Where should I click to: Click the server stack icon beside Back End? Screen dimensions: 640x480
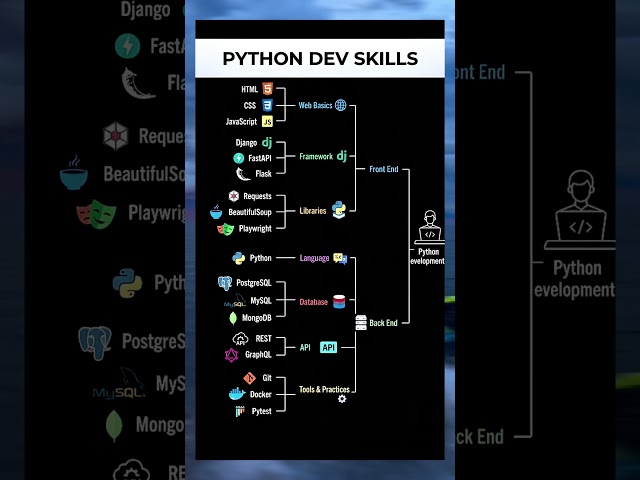click(x=361, y=322)
